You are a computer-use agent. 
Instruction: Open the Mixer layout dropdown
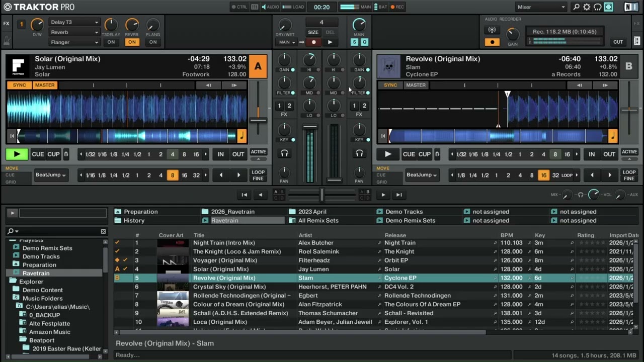coord(541,7)
